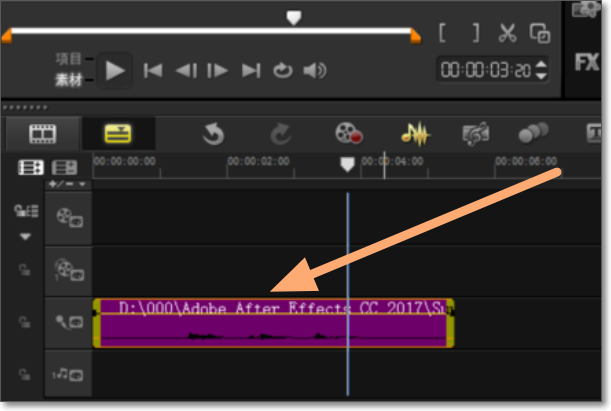Viewport: 611px width, 411px height.
Task: Switch to Timeline view button
Action: coord(118,133)
